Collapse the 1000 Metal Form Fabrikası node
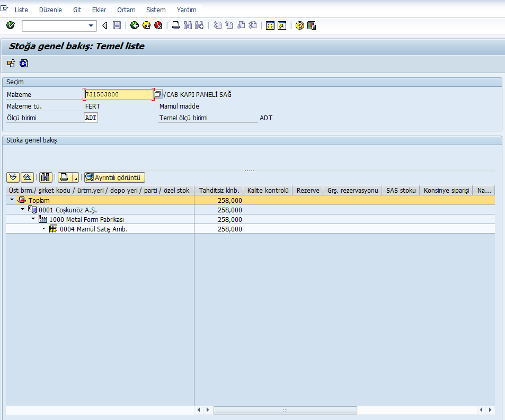 tap(33, 219)
